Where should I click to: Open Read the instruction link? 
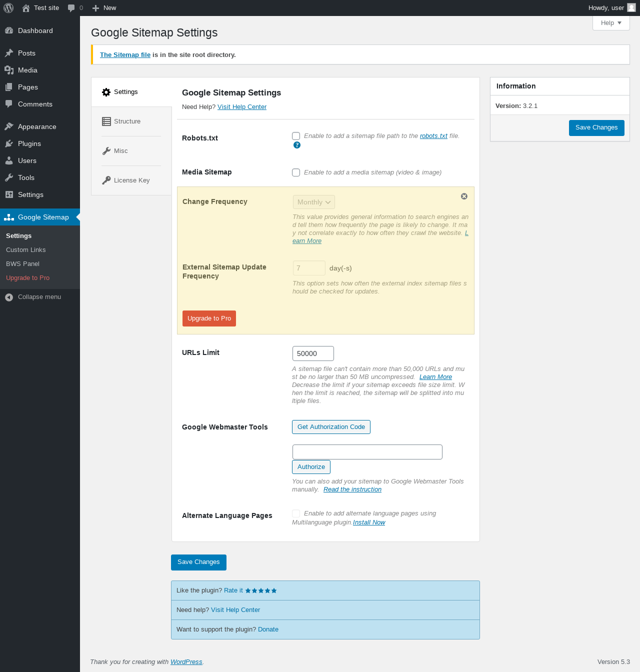click(x=352, y=489)
